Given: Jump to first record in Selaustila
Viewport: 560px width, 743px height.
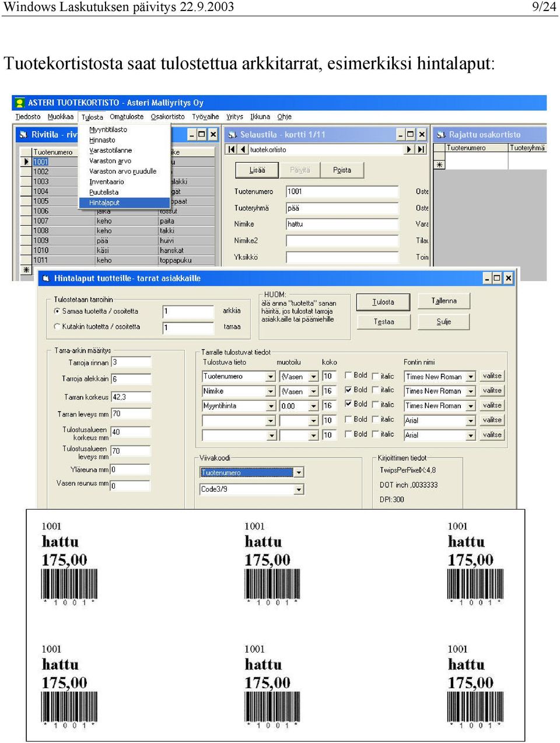Looking at the screenshot, I should coord(232,149).
